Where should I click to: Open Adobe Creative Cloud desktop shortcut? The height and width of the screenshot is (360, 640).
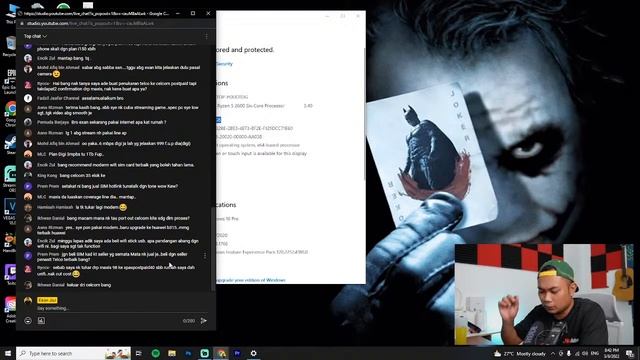(10, 309)
